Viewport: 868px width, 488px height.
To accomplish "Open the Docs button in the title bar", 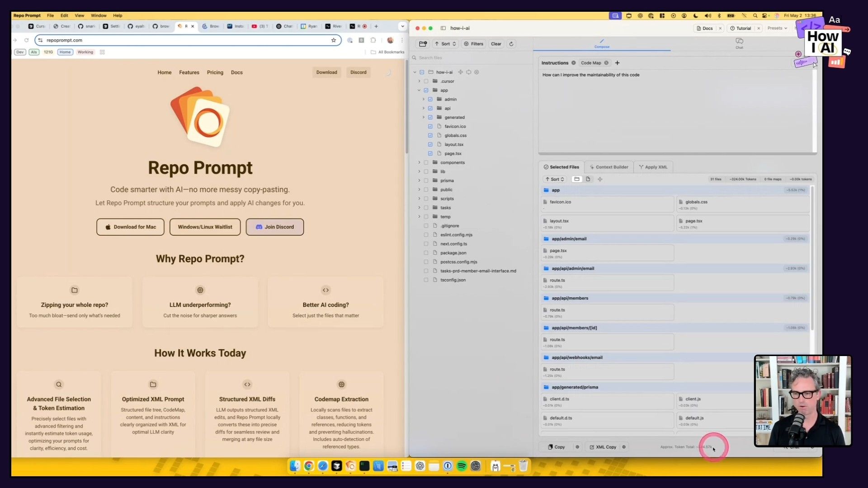I will click(x=705, y=28).
